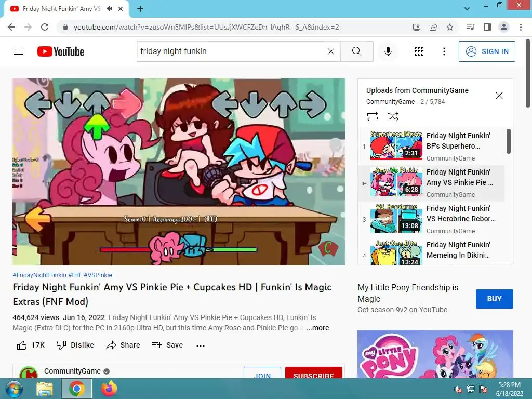Install app icon in the address bar
The height and width of the screenshot is (399, 532).
click(417, 27)
